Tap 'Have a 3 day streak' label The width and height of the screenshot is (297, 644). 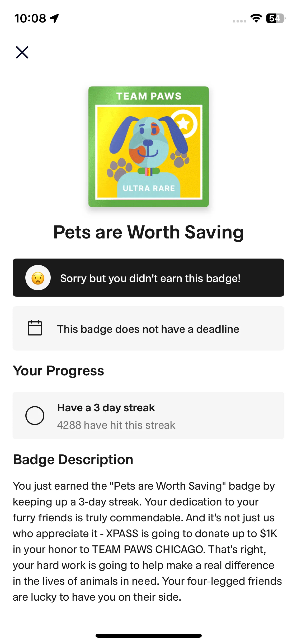tap(106, 408)
